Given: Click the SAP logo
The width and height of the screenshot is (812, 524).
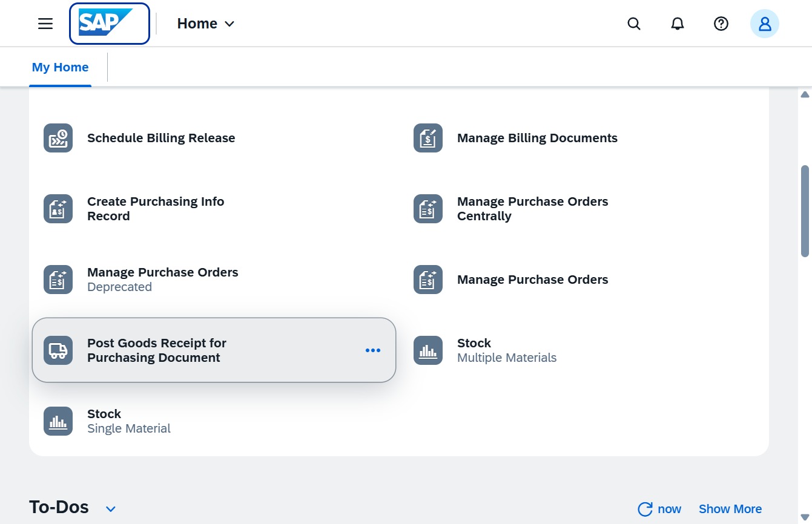Looking at the screenshot, I should (110, 24).
